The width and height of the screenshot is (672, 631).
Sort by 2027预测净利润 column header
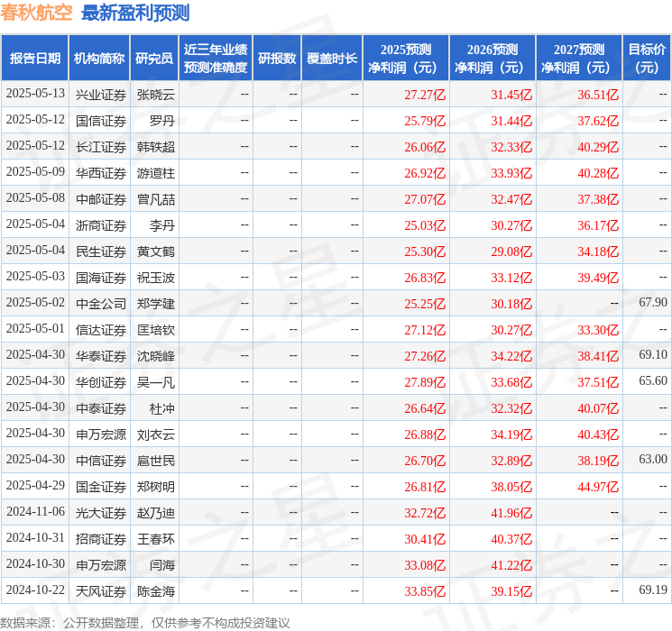579,59
